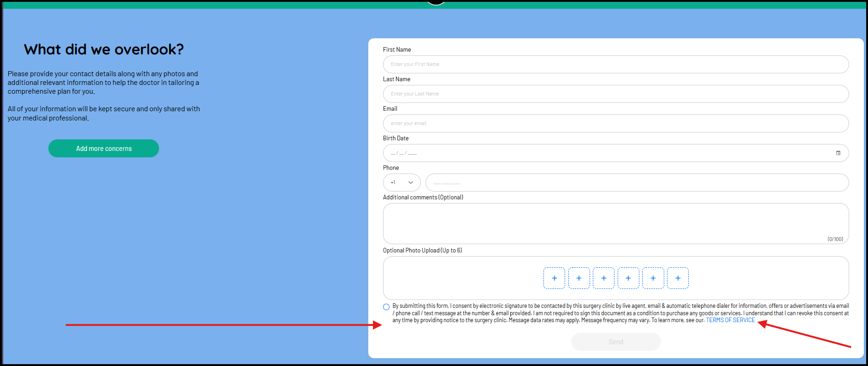
Task: Click the 'Additional comments (Optional)' label
Action: pos(423,198)
